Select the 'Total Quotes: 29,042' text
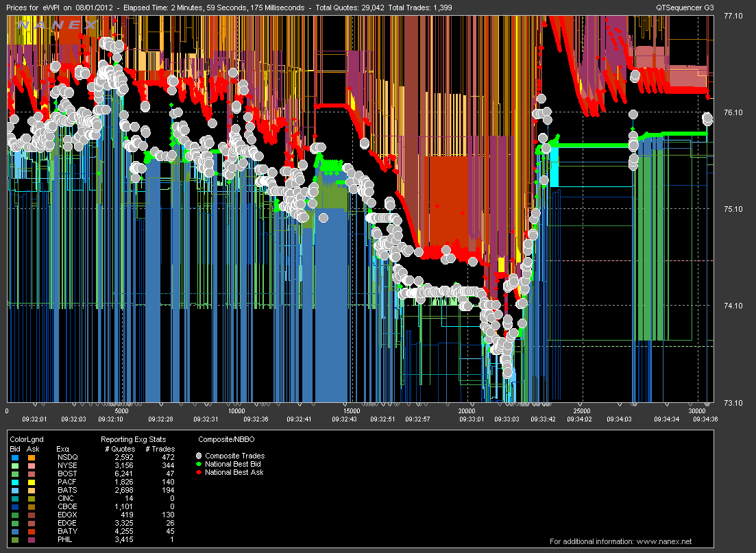The width and height of the screenshot is (756, 553). [350, 8]
